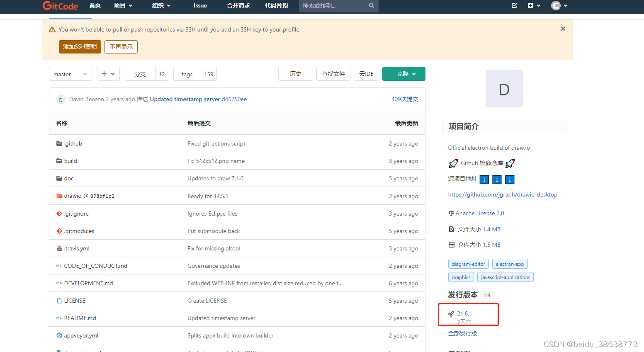644x352 pixels.
Task: Click the git file icon beside .gitignore
Action: (x=58, y=214)
